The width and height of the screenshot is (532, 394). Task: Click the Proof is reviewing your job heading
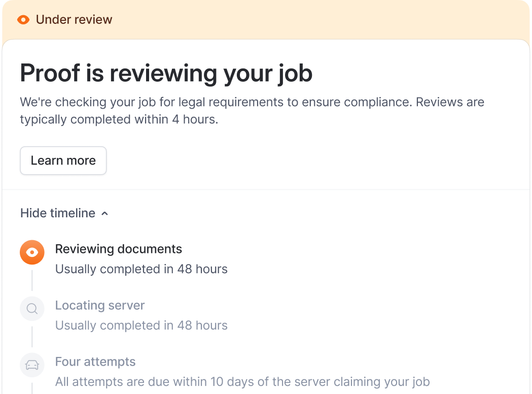pyautogui.click(x=166, y=73)
